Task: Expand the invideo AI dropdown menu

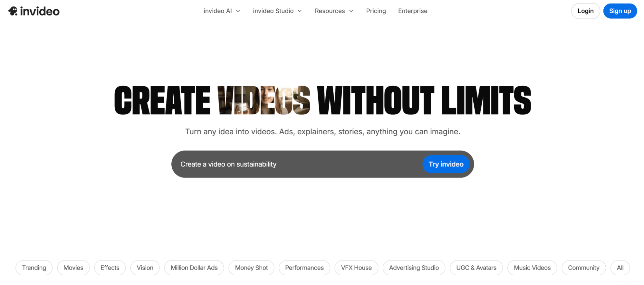Action: [222, 11]
